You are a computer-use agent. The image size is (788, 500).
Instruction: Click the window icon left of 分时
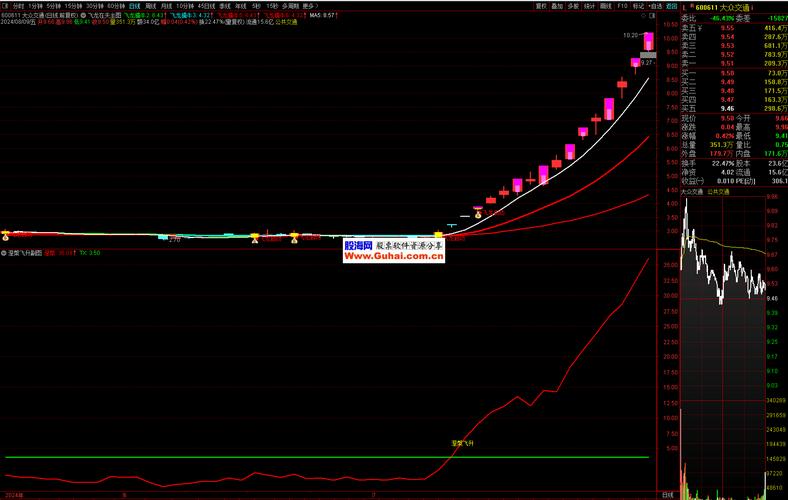(x=6, y=6)
